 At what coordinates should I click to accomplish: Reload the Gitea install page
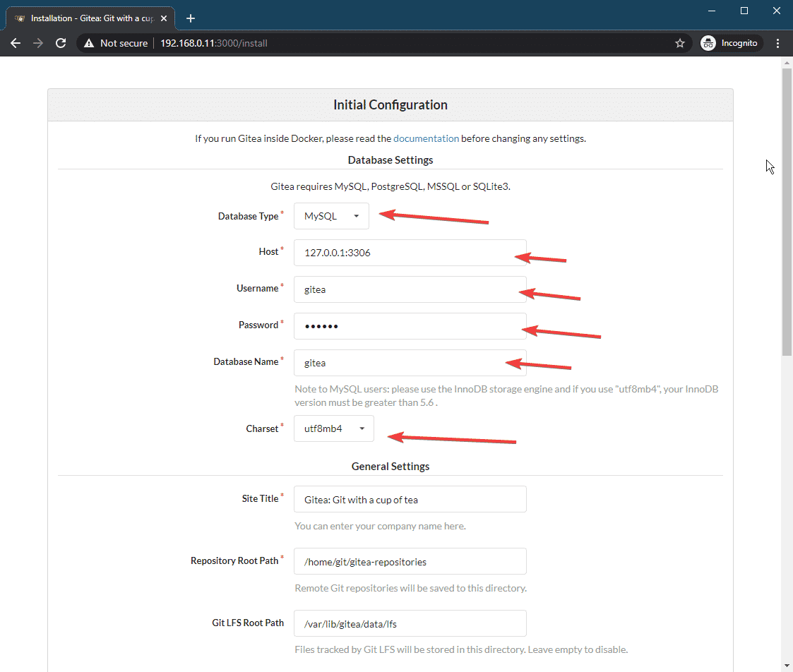[x=61, y=43]
